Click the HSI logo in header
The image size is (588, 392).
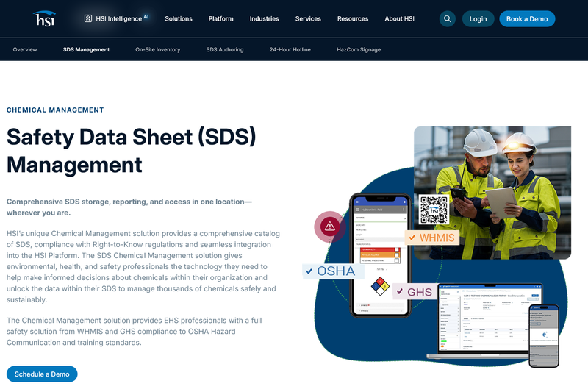point(45,19)
